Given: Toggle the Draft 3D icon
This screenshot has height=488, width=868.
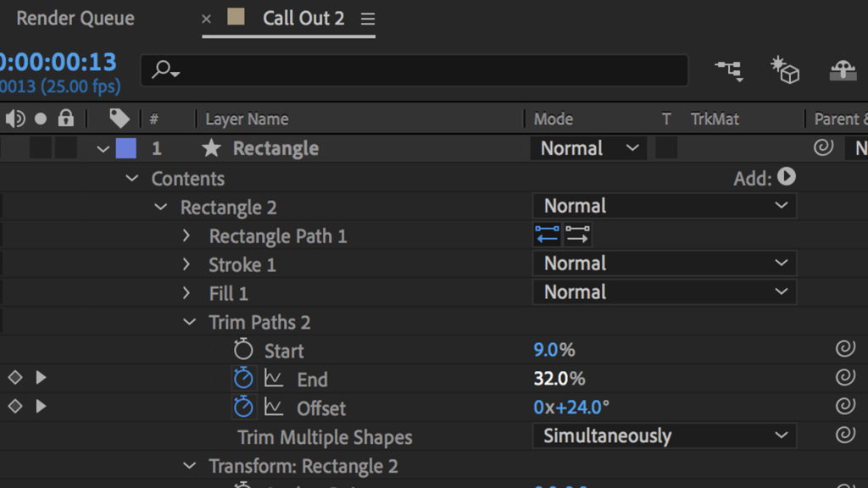Looking at the screenshot, I should (x=784, y=70).
